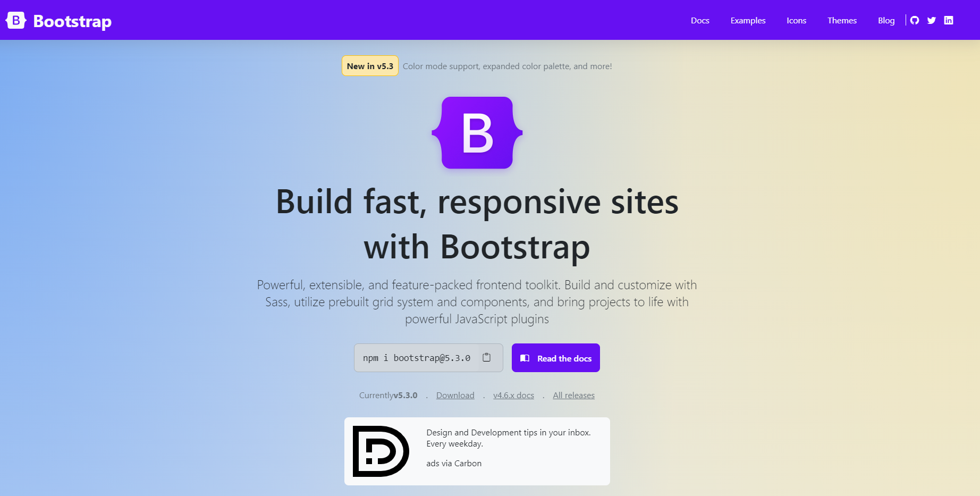Open the Design and Development tips ad text
The height and width of the screenshot is (496, 980).
pyautogui.click(x=509, y=438)
